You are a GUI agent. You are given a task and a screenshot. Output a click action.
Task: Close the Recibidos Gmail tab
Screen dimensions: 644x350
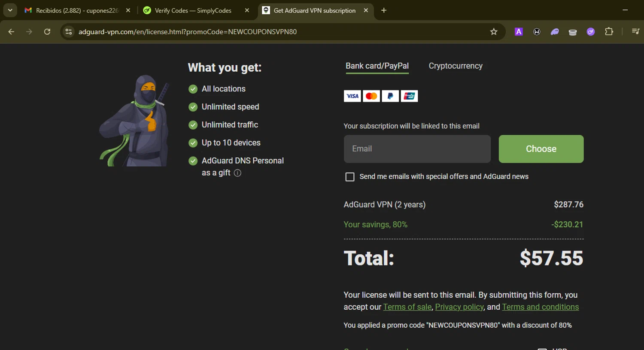[128, 10]
